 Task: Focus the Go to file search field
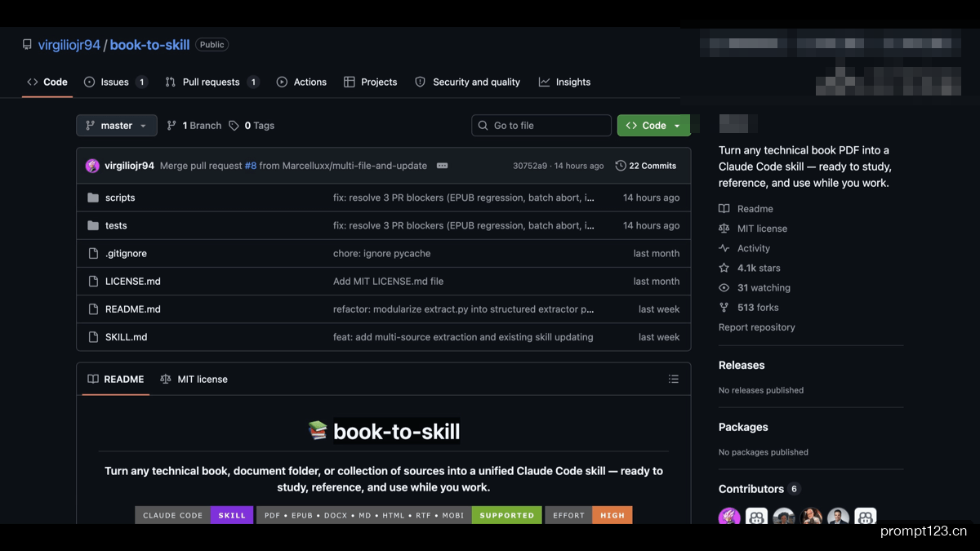click(541, 126)
